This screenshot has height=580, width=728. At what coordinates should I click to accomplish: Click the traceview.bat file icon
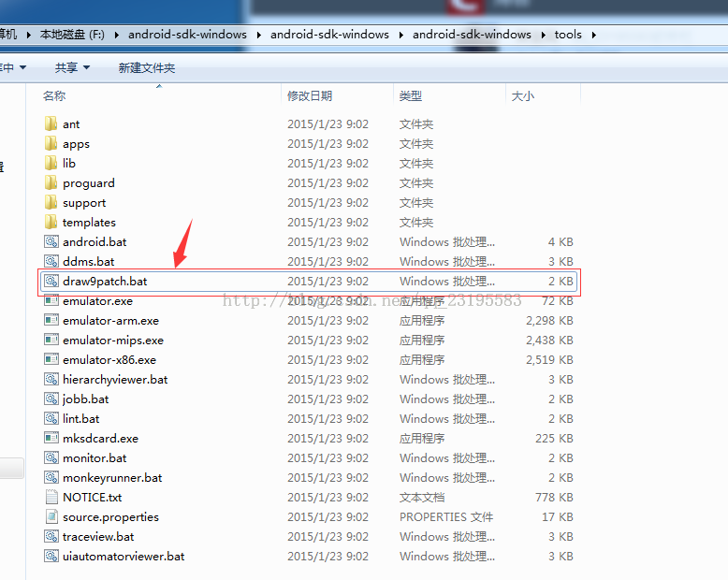point(51,536)
